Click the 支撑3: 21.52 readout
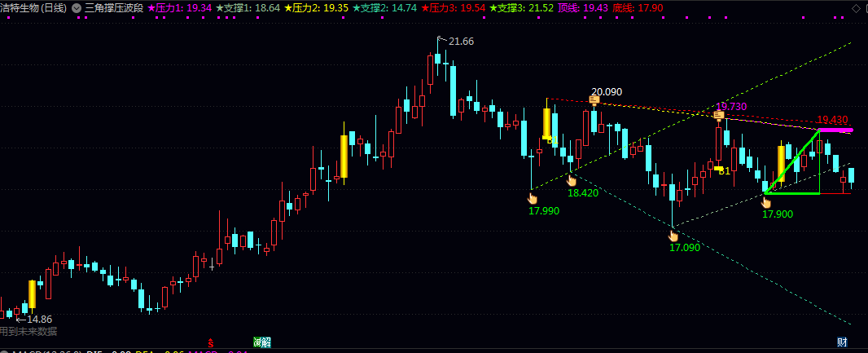Screen dimensions: 868x353 tap(522, 8)
